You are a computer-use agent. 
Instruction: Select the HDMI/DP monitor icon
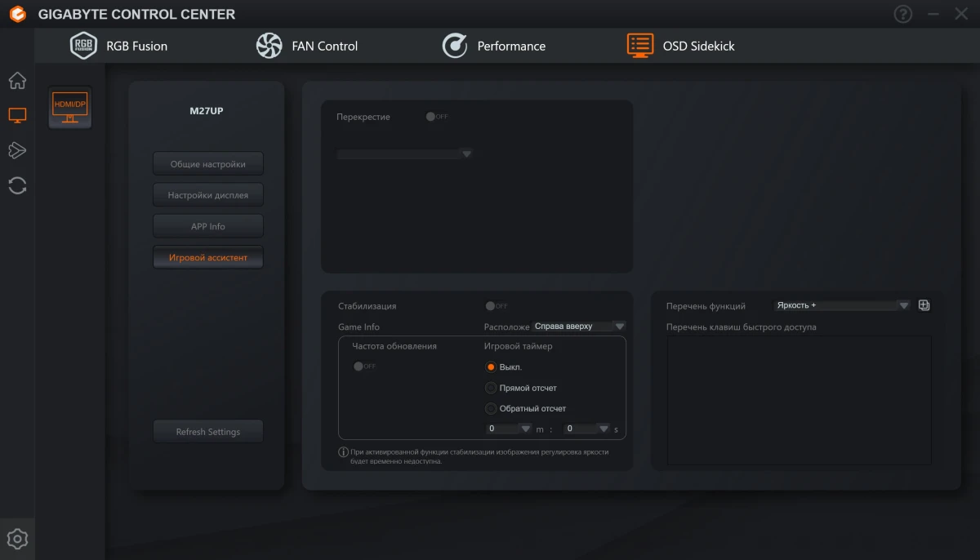[x=69, y=107]
